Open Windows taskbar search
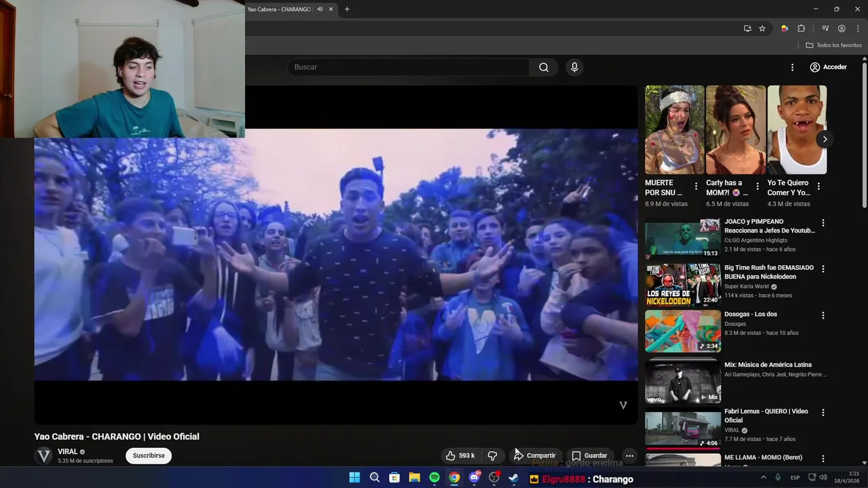The height and width of the screenshot is (488, 868). click(x=374, y=478)
